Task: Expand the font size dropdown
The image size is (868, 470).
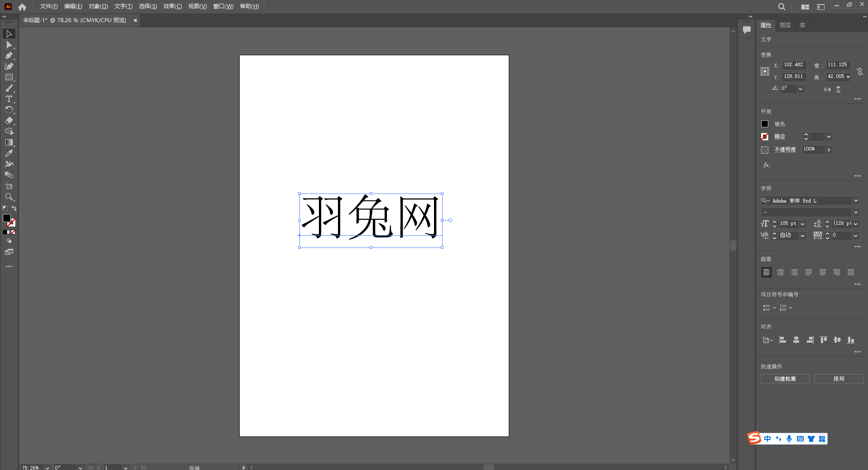Action: pyautogui.click(x=803, y=224)
